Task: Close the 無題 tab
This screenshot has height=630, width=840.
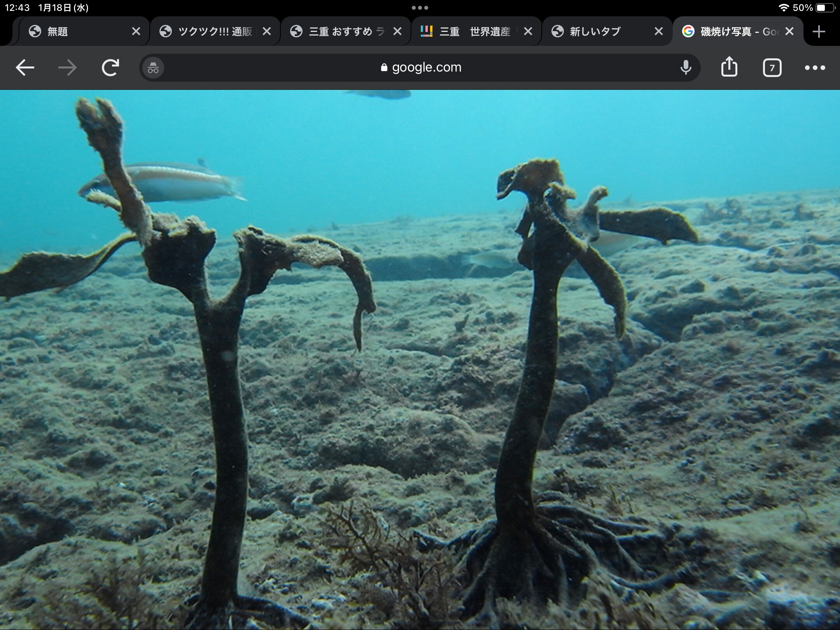Action: pos(136,31)
